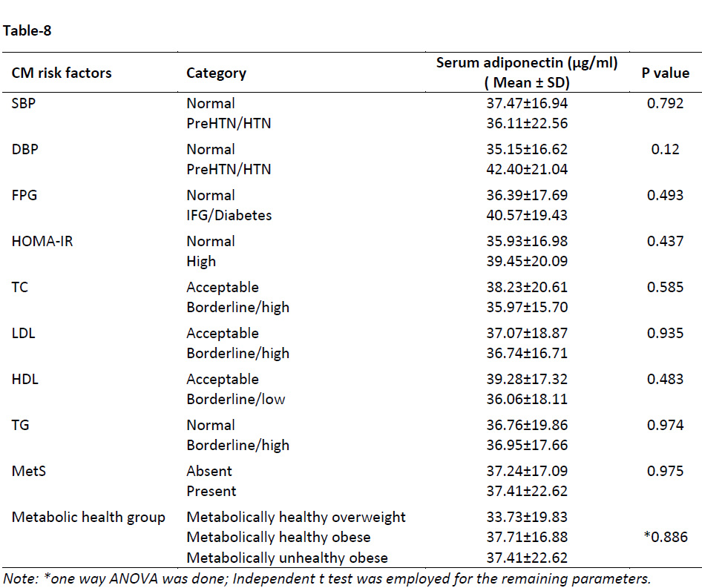Image resolution: width=702 pixels, height=588 pixels.
Task: Click the P value column header
Action: pos(666,73)
